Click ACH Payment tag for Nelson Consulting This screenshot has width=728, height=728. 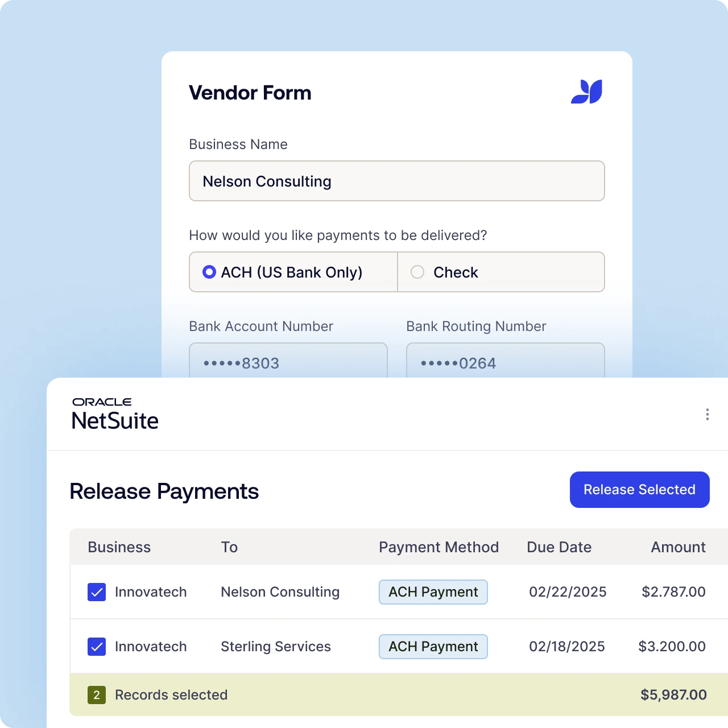(x=433, y=592)
